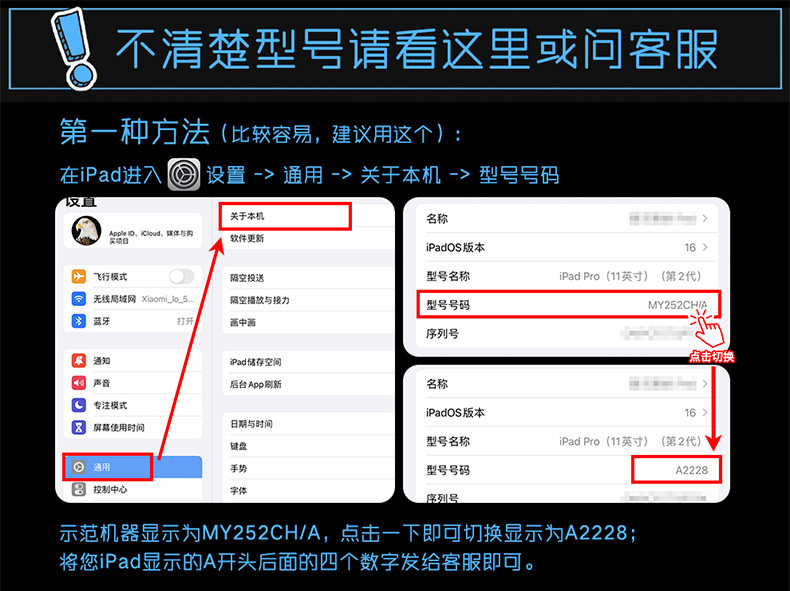Toggle the 飞行模式 switch
The image size is (790, 591).
click(x=181, y=277)
